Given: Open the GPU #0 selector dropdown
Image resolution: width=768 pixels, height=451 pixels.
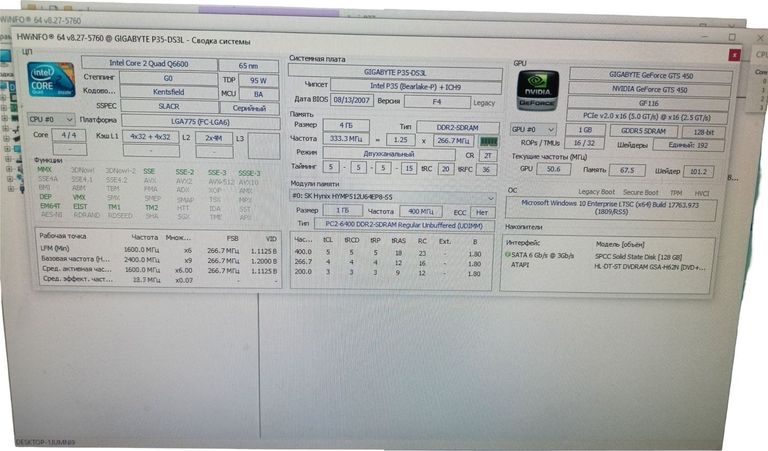Looking at the screenshot, I should [x=531, y=129].
